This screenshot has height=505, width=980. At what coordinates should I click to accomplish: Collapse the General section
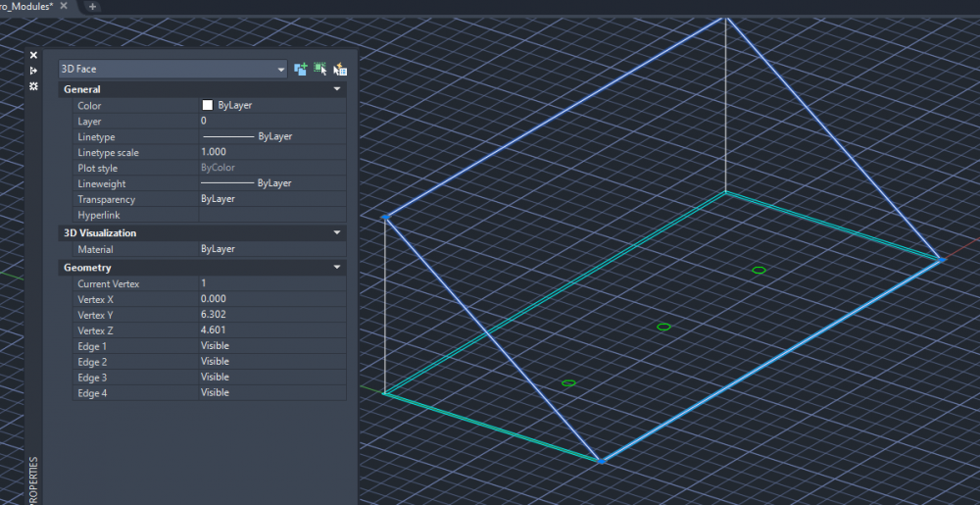pos(337,89)
